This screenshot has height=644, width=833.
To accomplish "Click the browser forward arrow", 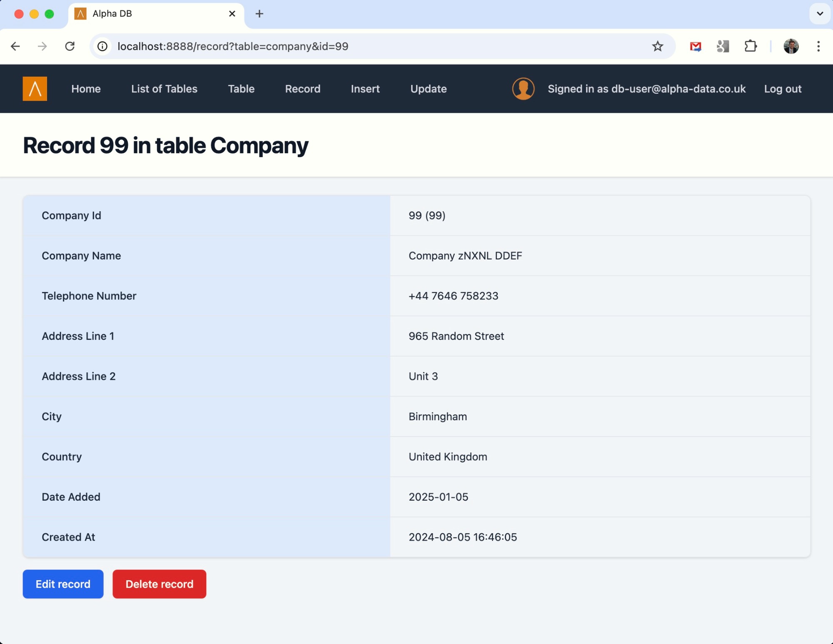I will tap(42, 46).
